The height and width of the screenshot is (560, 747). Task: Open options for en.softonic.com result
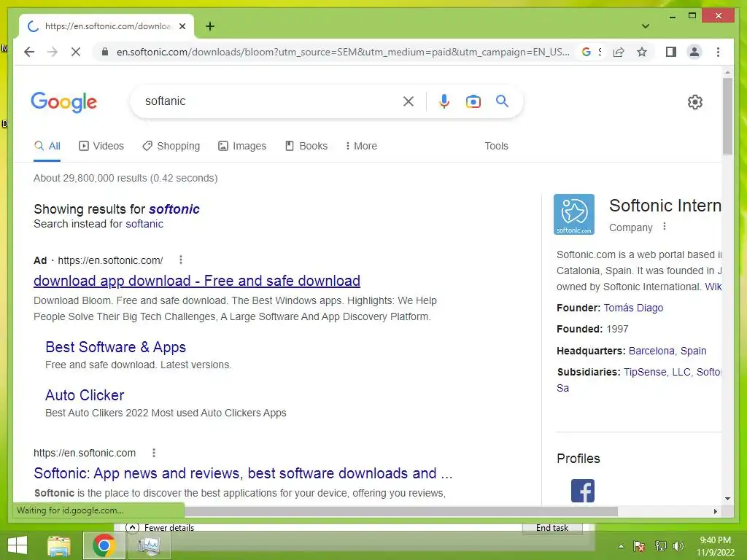(154, 453)
